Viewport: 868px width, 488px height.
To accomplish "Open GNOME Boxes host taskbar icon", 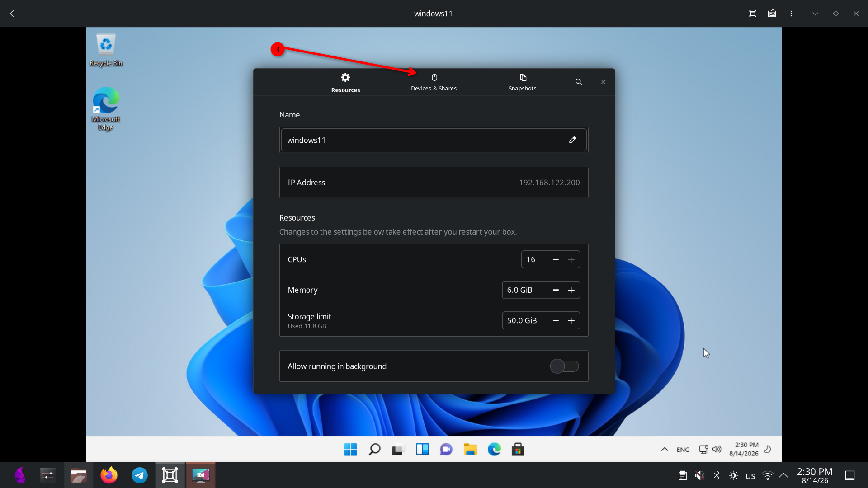I will pos(170,475).
